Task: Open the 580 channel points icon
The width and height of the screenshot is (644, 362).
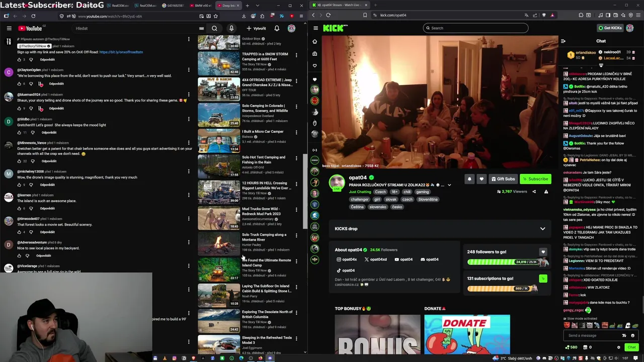Action: click(x=571, y=347)
